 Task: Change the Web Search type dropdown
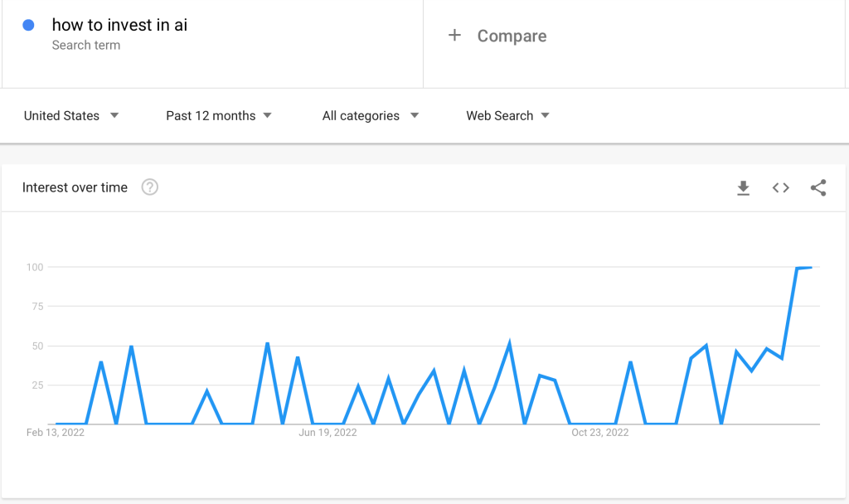click(508, 116)
